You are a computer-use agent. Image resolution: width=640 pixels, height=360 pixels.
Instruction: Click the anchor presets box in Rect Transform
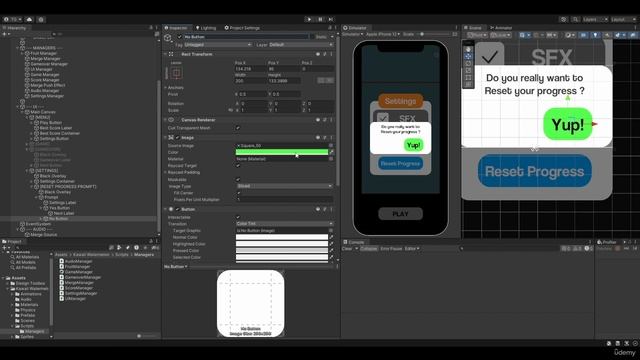tap(176, 73)
